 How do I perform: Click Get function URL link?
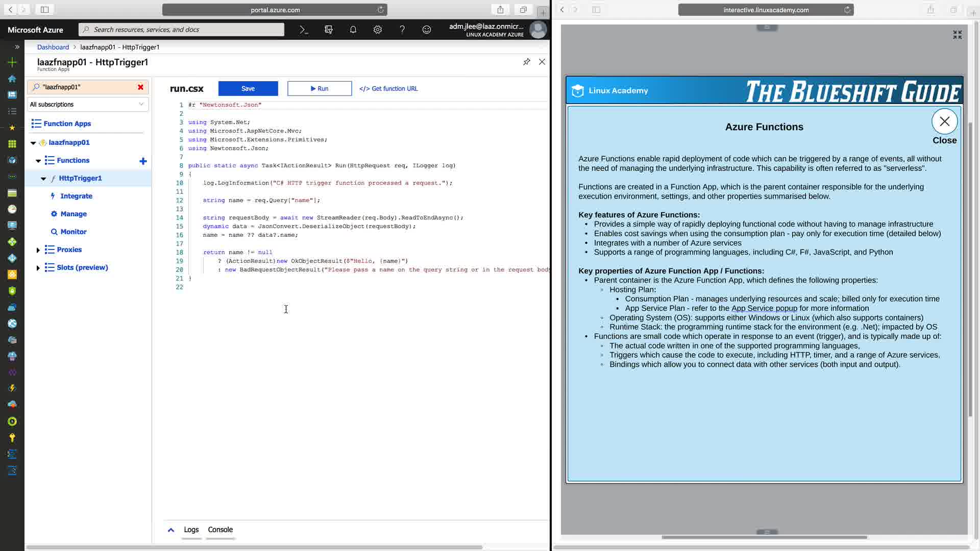coord(388,88)
